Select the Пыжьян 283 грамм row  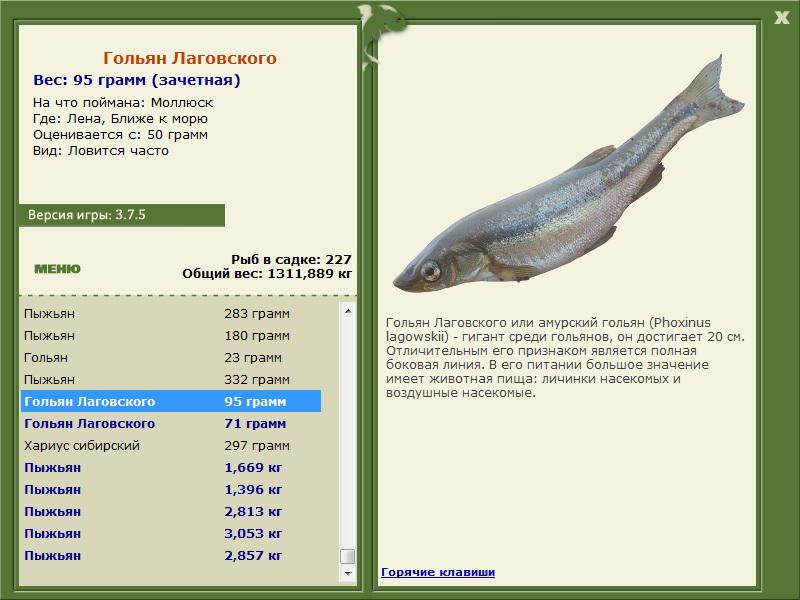[x=171, y=313]
